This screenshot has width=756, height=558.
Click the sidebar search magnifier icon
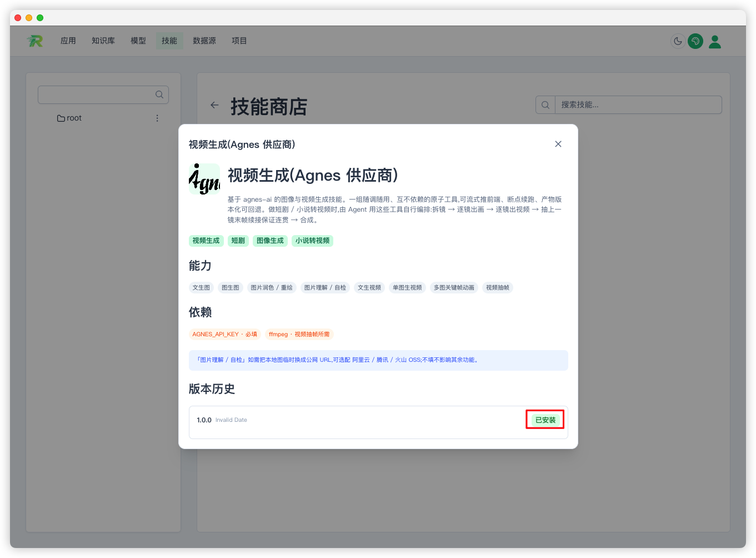[159, 94]
